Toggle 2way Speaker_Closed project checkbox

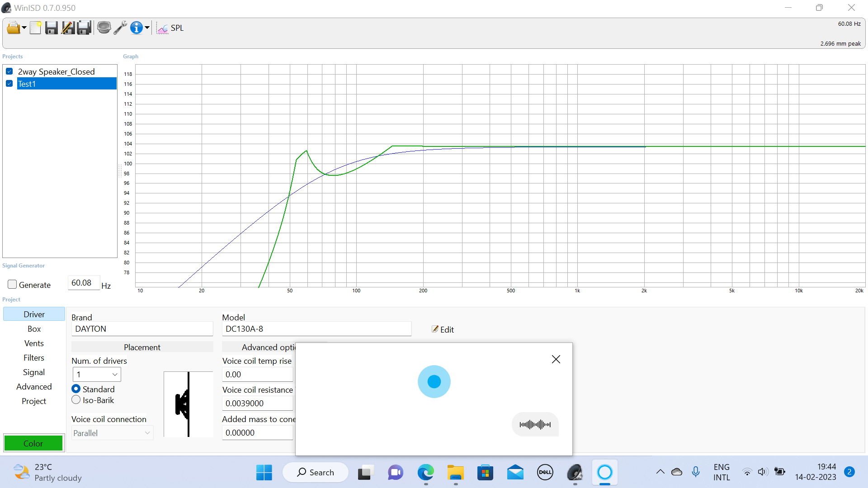click(x=9, y=71)
